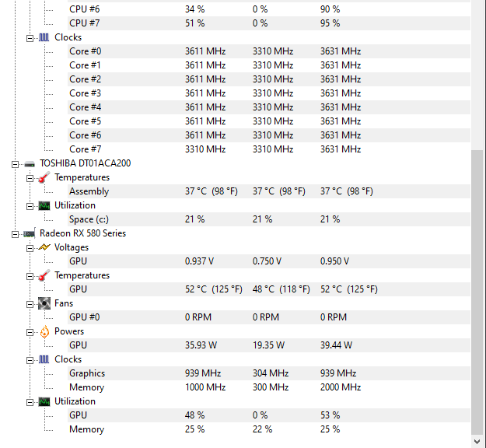The image size is (486, 448).
Task: Click the Voltages lightning icon
Action: (x=44, y=247)
